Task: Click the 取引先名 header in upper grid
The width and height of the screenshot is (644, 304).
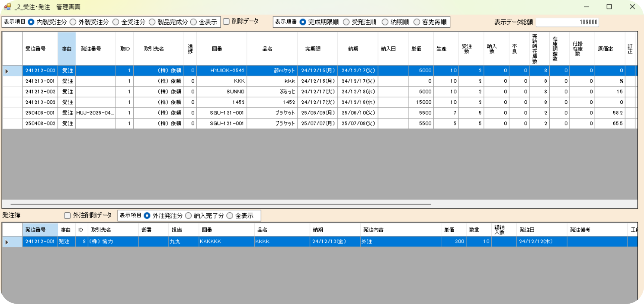Action: click(154, 49)
